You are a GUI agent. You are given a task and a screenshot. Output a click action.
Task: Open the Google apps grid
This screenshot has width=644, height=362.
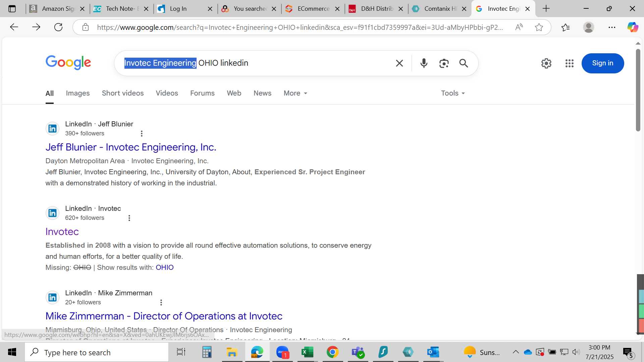(570, 63)
